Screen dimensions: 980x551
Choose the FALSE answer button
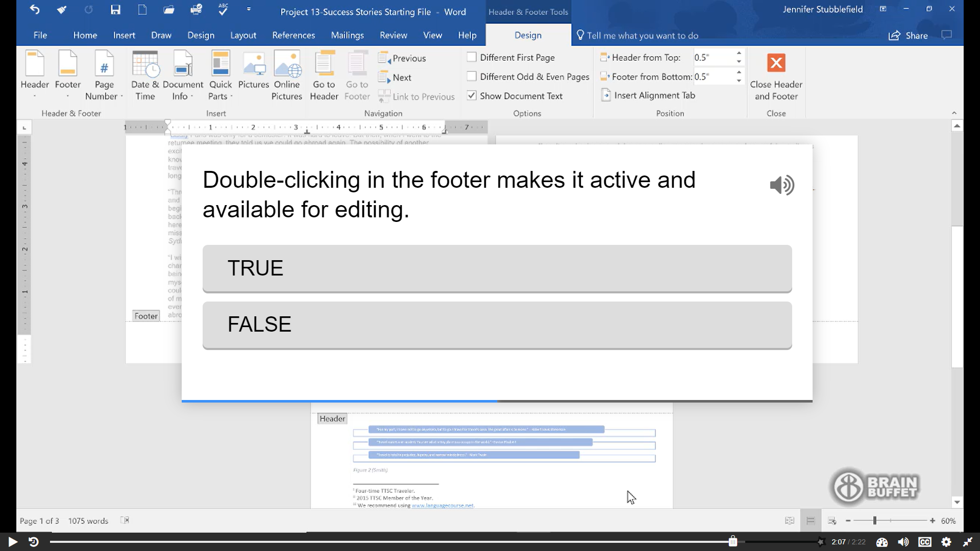[497, 325]
